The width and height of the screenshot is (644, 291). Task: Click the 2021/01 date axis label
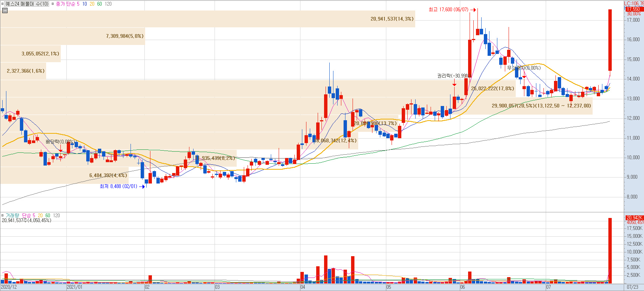point(74,287)
